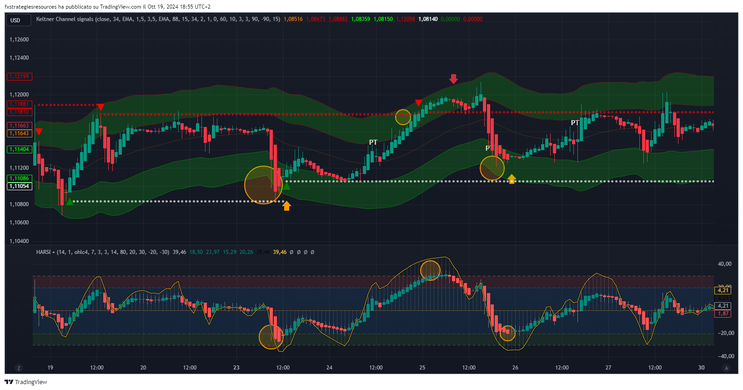
Task: Toggle the Z timezone button at bottom-left
Action: pos(18,368)
